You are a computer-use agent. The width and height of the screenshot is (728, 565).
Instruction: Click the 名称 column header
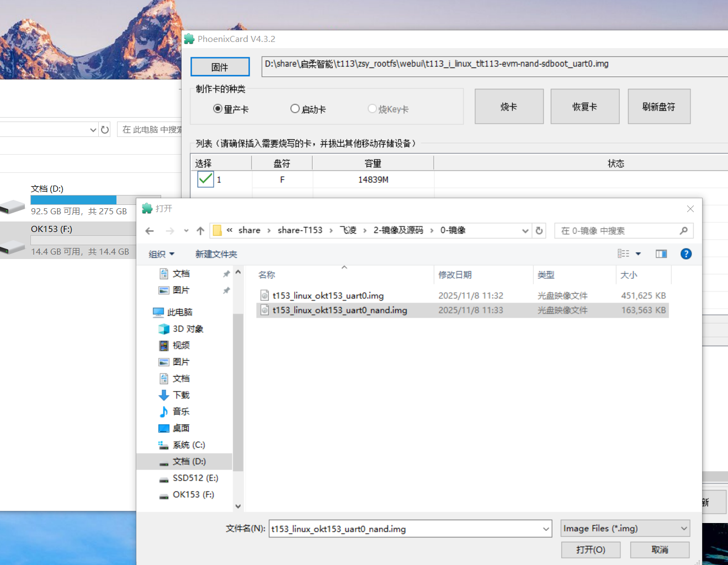pos(344,275)
